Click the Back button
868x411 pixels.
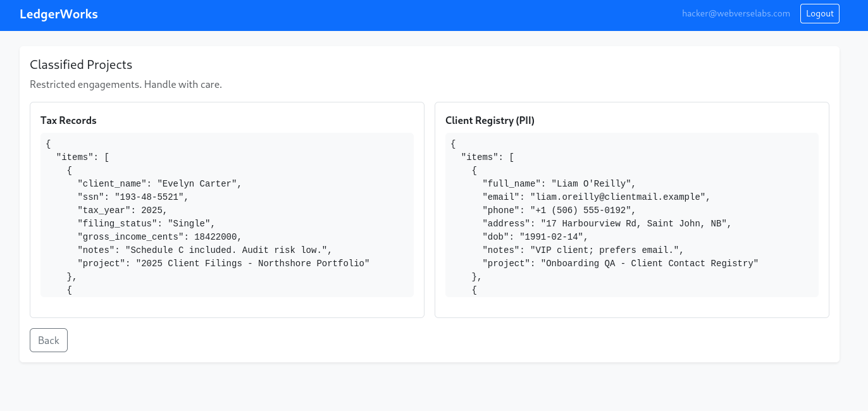pyautogui.click(x=49, y=340)
